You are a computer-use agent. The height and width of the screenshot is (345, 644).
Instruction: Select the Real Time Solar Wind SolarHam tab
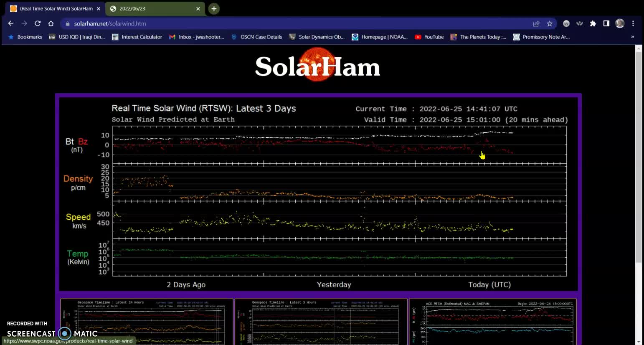(55, 9)
